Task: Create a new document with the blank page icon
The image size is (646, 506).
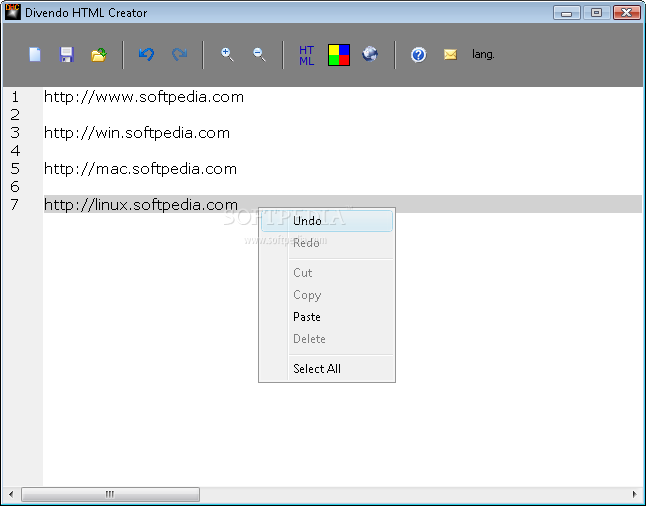Action: pyautogui.click(x=35, y=54)
